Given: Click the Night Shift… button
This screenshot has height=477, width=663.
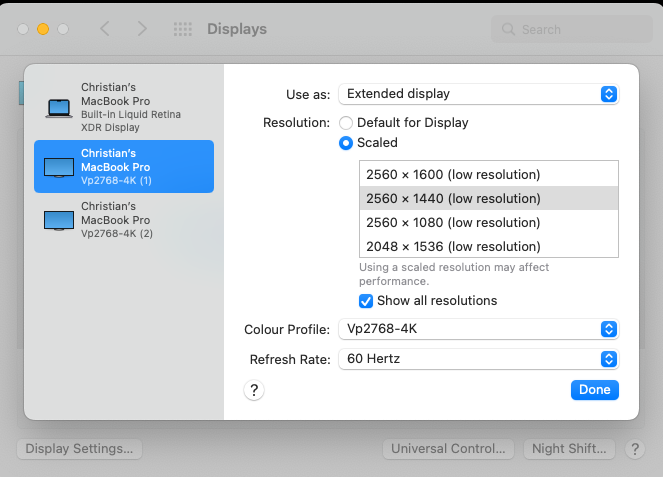Looking at the screenshot, I should pos(569,449).
